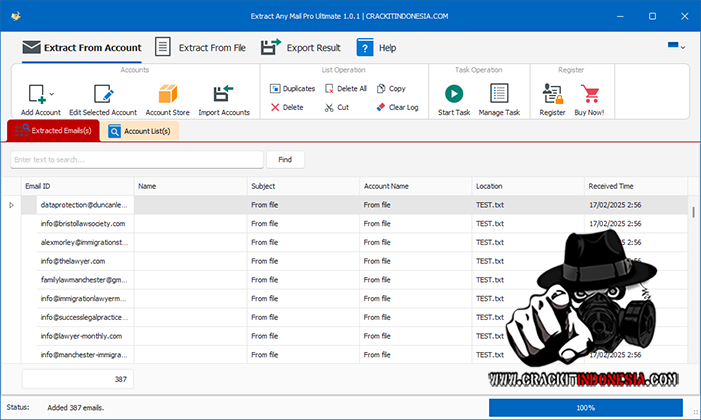
Task: Open the Account Store
Action: (167, 94)
